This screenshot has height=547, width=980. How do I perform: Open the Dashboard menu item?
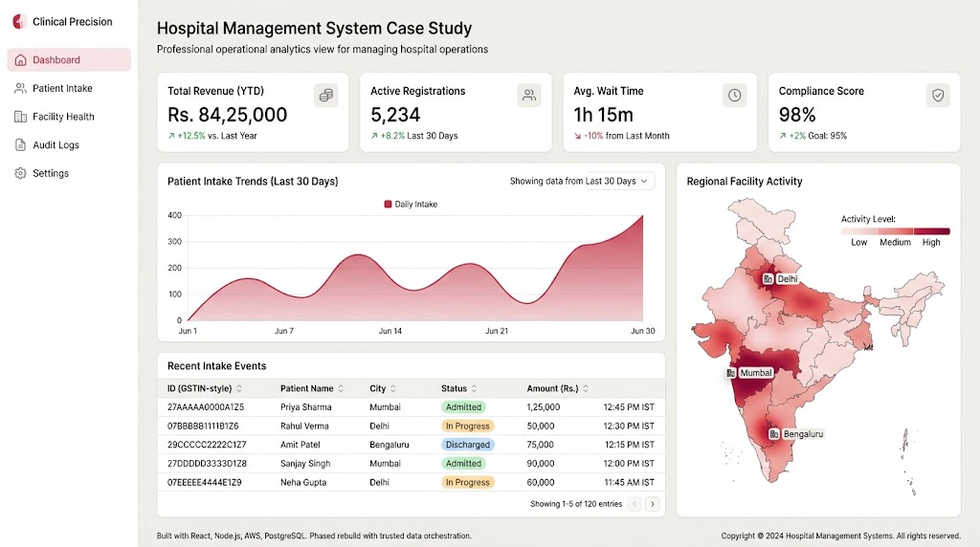click(69, 60)
